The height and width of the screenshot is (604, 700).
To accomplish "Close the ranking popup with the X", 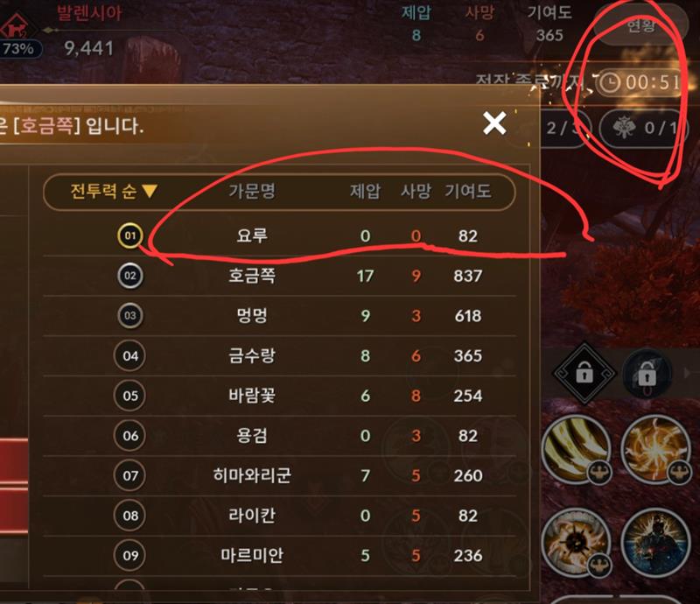I will 494,123.
